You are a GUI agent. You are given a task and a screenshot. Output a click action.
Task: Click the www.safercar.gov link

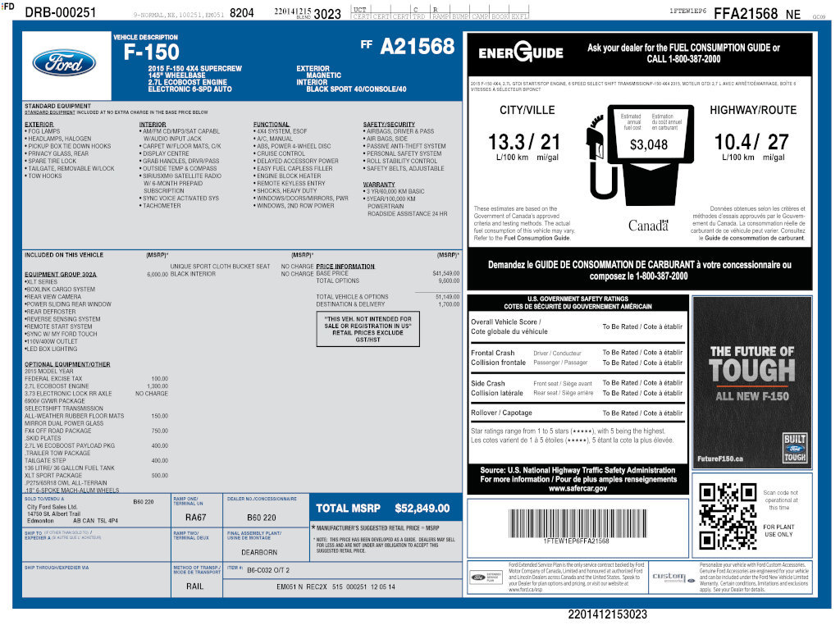pyautogui.click(x=577, y=489)
